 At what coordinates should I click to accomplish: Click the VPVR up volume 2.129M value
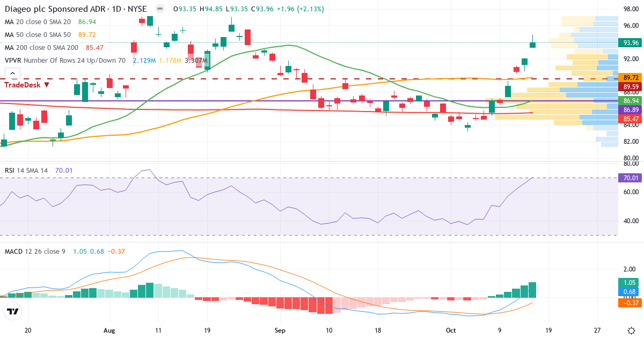coord(144,61)
